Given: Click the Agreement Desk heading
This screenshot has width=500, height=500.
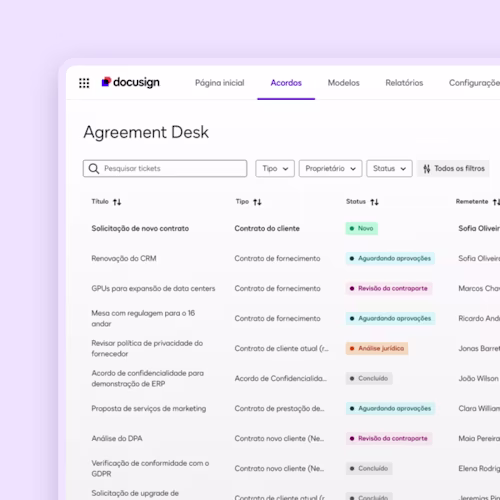Looking at the screenshot, I should (x=146, y=133).
